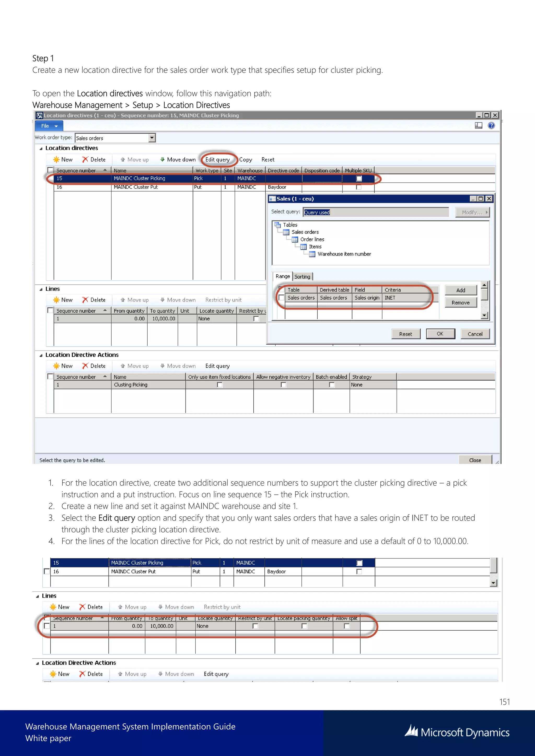Select INET criteria cell in range grid
535x756 pixels.
[410, 298]
